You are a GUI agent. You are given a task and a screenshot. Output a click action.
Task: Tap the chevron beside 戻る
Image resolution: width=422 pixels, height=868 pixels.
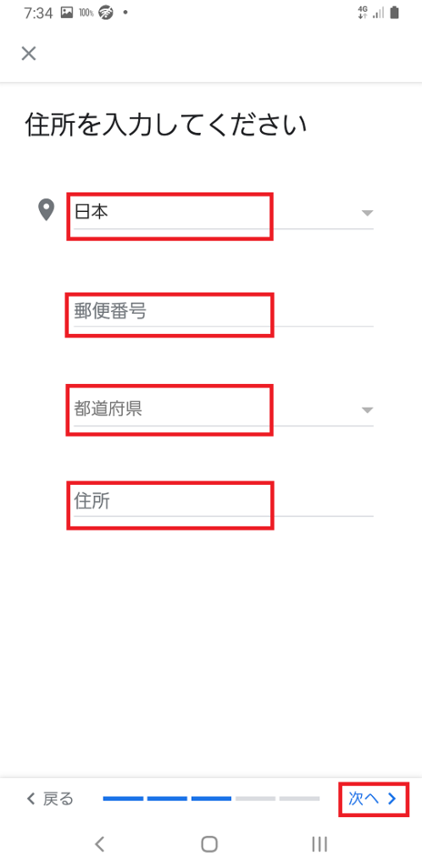(31, 798)
